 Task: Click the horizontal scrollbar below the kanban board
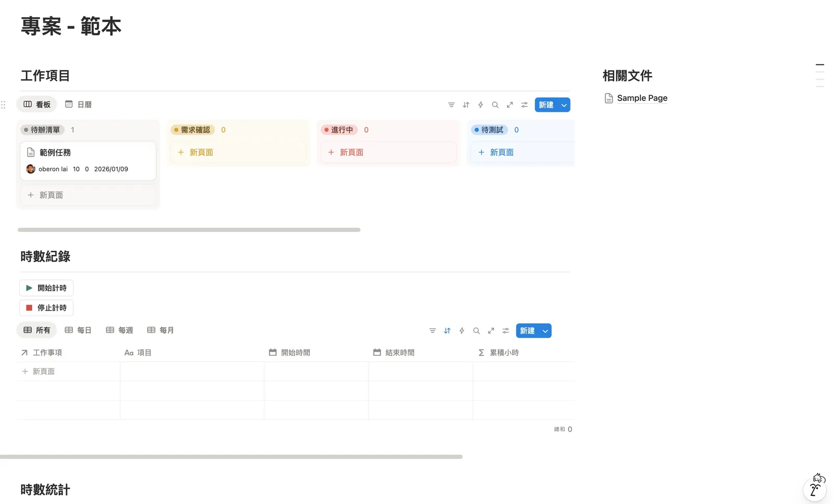pos(189,229)
